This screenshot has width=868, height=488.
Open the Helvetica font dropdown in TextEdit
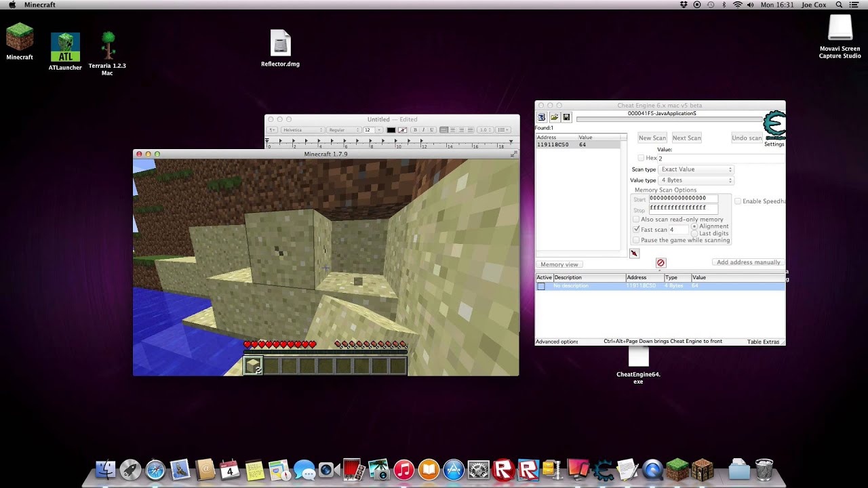point(302,130)
